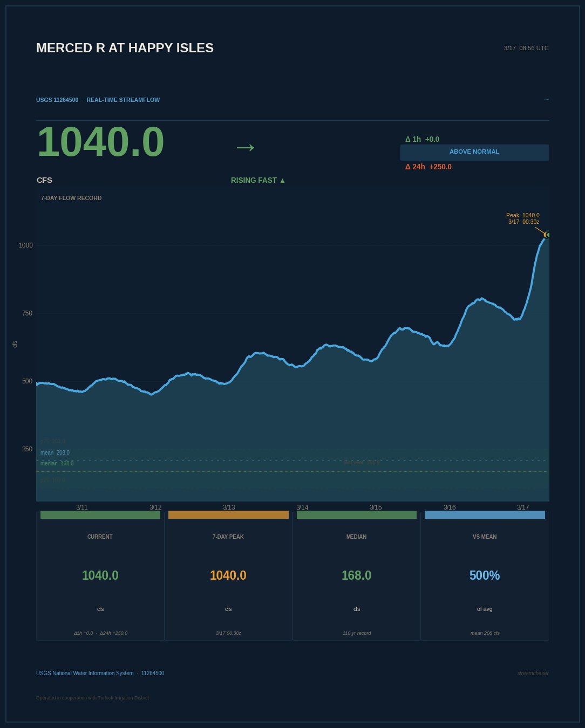Click the 3/13 date label on the x-axis
This screenshot has height=728, width=585.
(x=229, y=507)
